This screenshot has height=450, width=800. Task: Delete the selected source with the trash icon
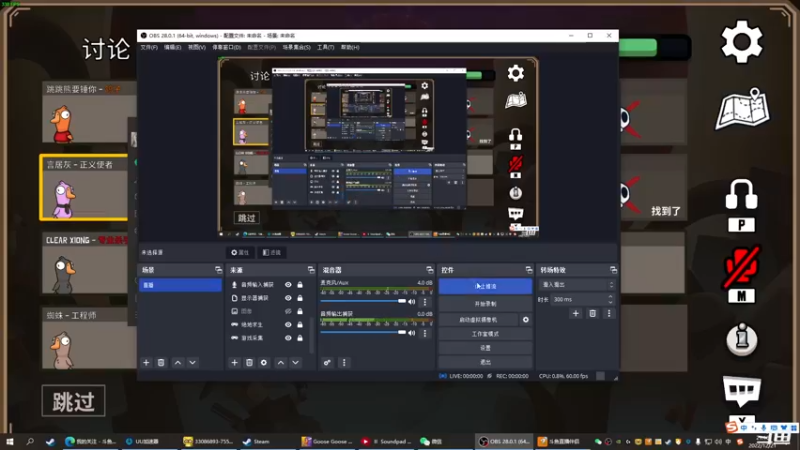(x=249, y=363)
